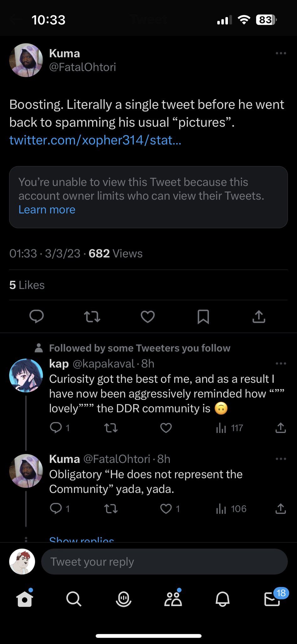Tap Learn more about limited tweets
This screenshot has width=297, height=644.
coord(47,210)
